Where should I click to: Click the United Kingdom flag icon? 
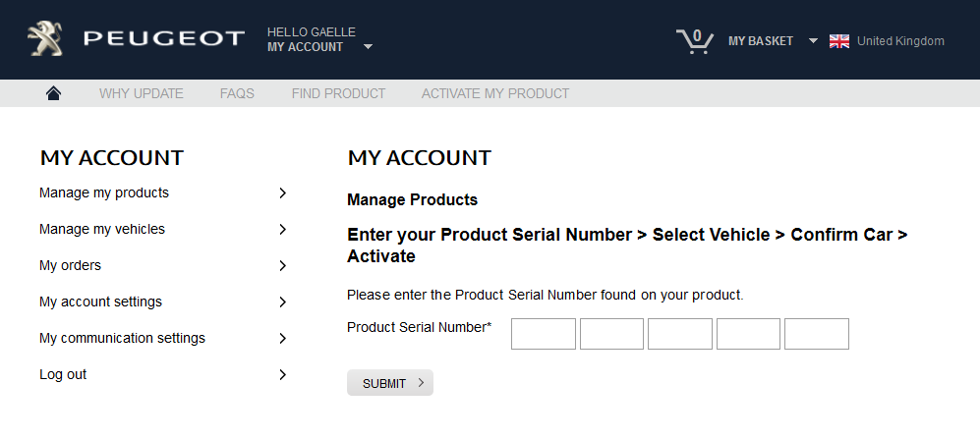[839, 41]
